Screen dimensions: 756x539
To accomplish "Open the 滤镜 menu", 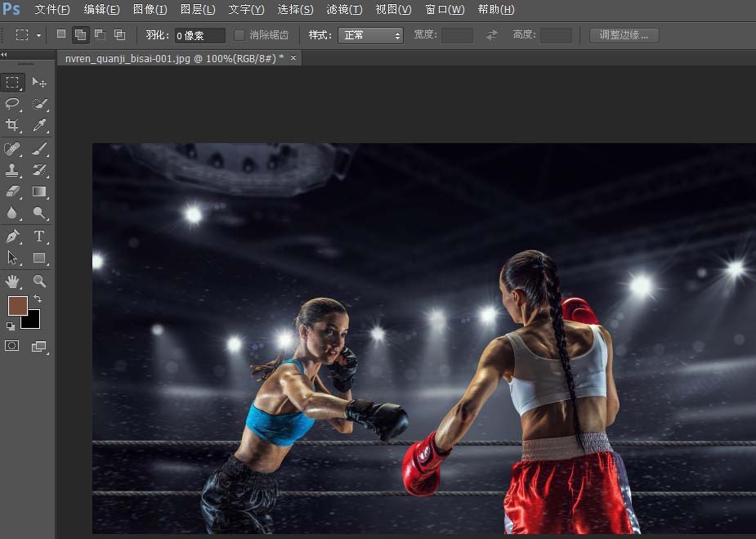I will tap(344, 9).
